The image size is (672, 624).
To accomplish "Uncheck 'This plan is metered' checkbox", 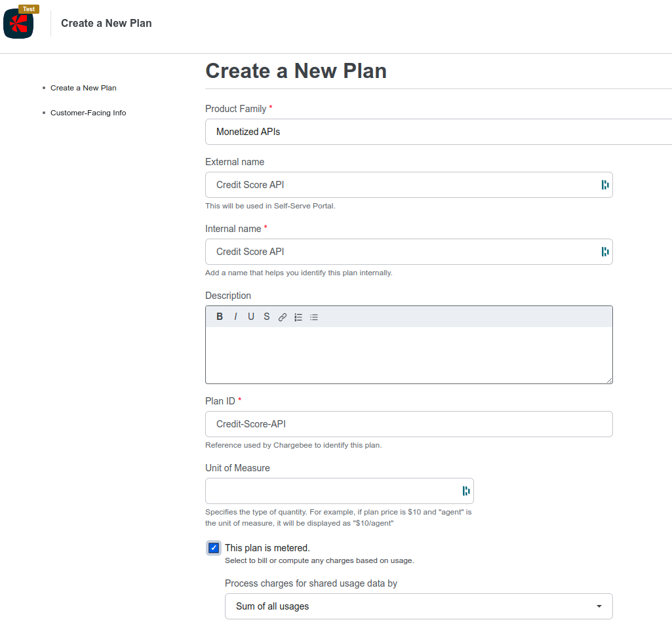I will click(214, 548).
